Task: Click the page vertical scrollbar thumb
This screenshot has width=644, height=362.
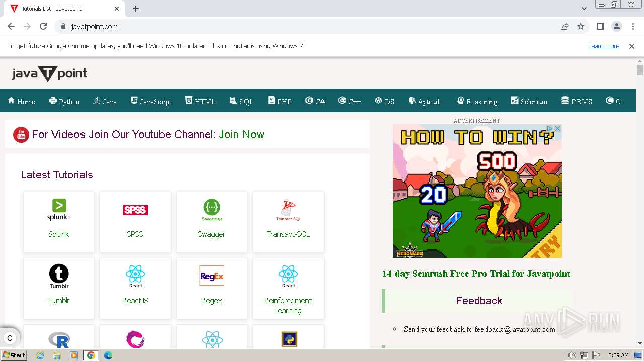Action: [x=640, y=70]
